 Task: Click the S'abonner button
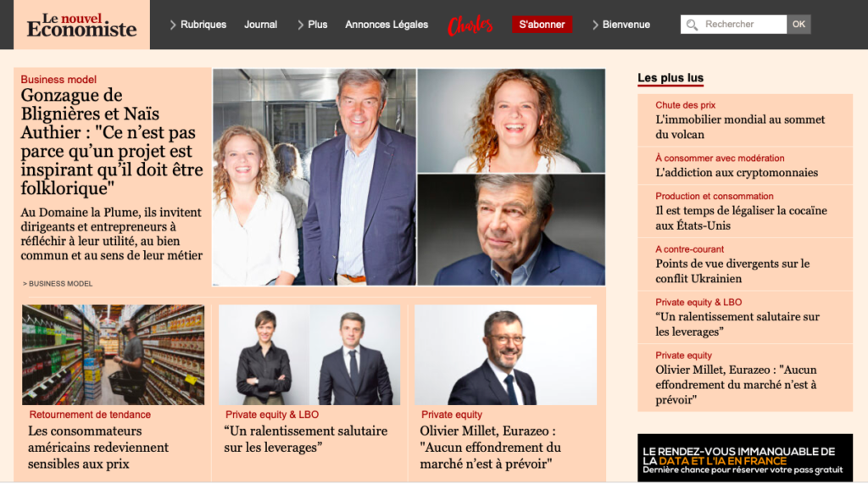[x=542, y=25]
